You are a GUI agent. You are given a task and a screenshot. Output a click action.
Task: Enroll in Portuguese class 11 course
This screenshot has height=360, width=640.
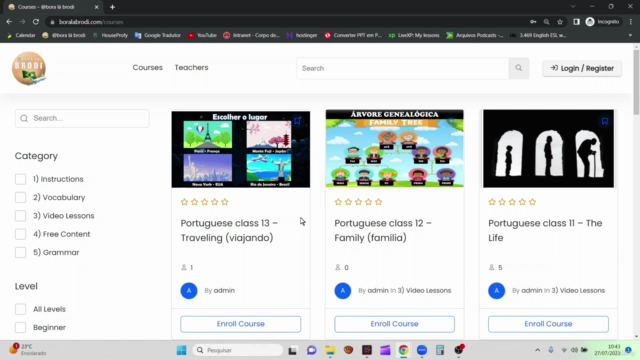click(x=548, y=324)
